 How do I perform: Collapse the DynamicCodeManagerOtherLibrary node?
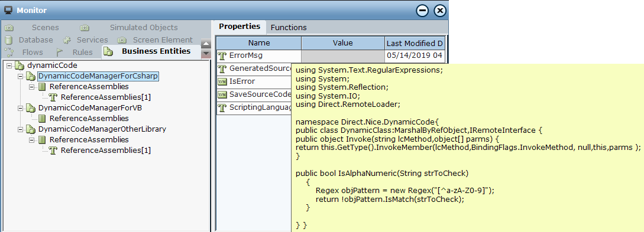[21, 129]
